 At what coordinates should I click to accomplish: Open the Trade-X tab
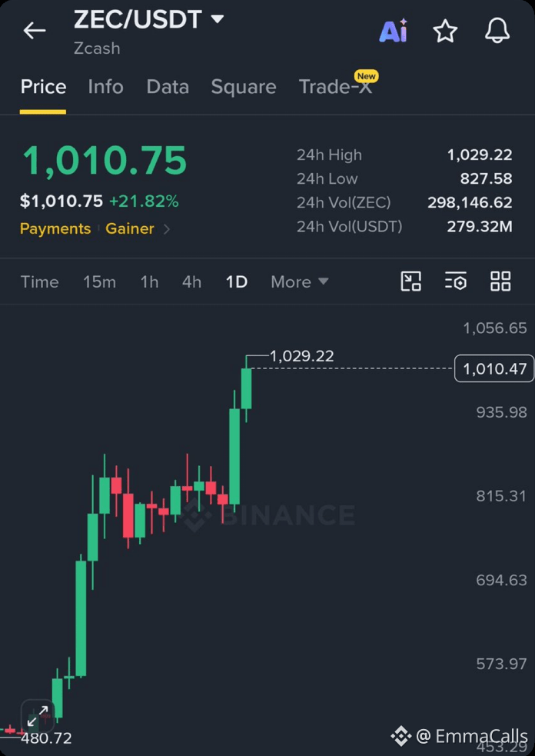pos(336,87)
